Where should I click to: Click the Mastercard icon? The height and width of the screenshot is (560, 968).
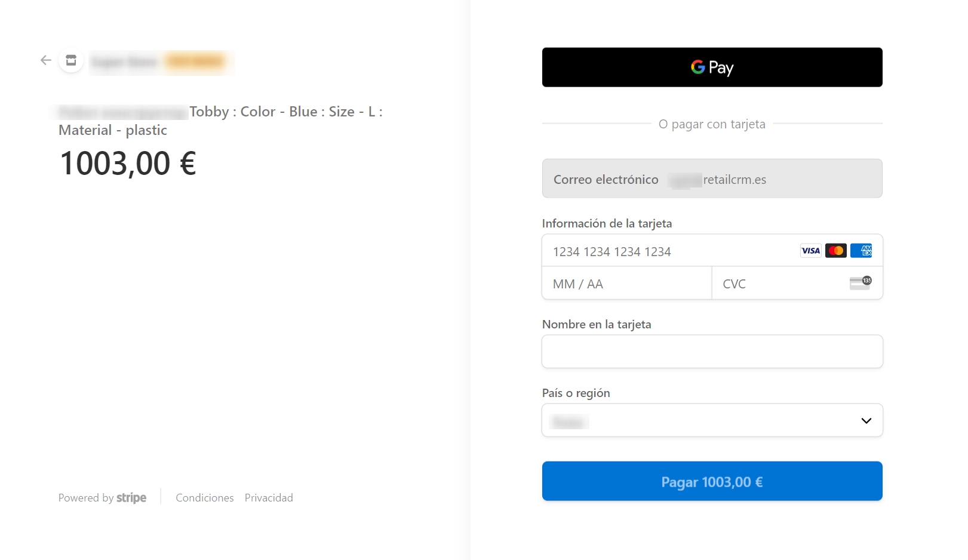point(835,251)
